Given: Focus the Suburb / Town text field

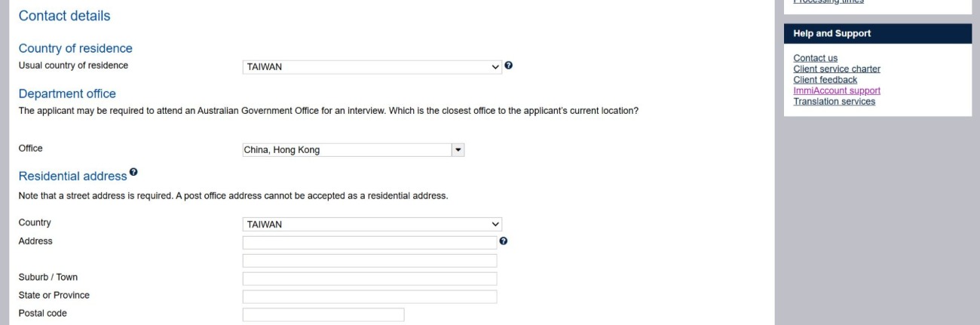Looking at the screenshot, I should [369, 279].
